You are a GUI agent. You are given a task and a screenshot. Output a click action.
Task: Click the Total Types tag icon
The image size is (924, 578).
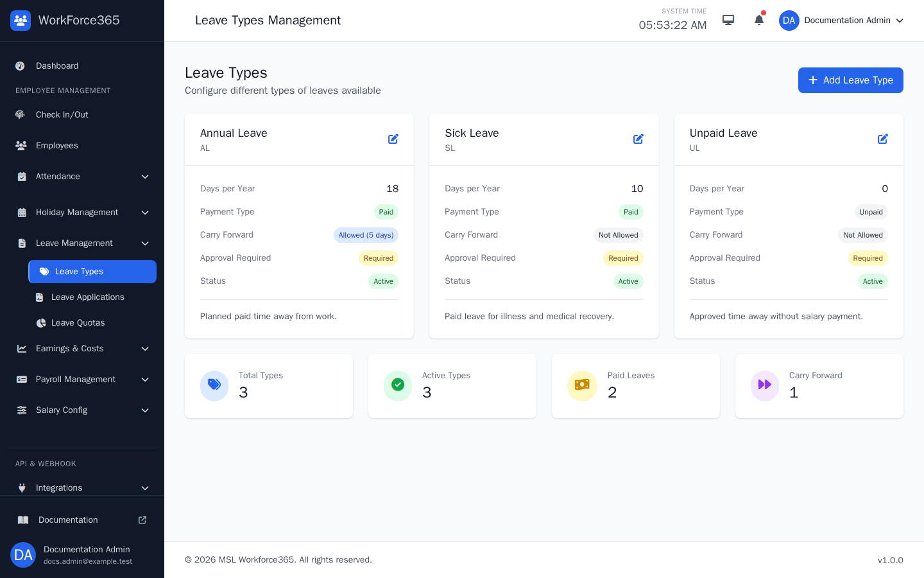214,386
